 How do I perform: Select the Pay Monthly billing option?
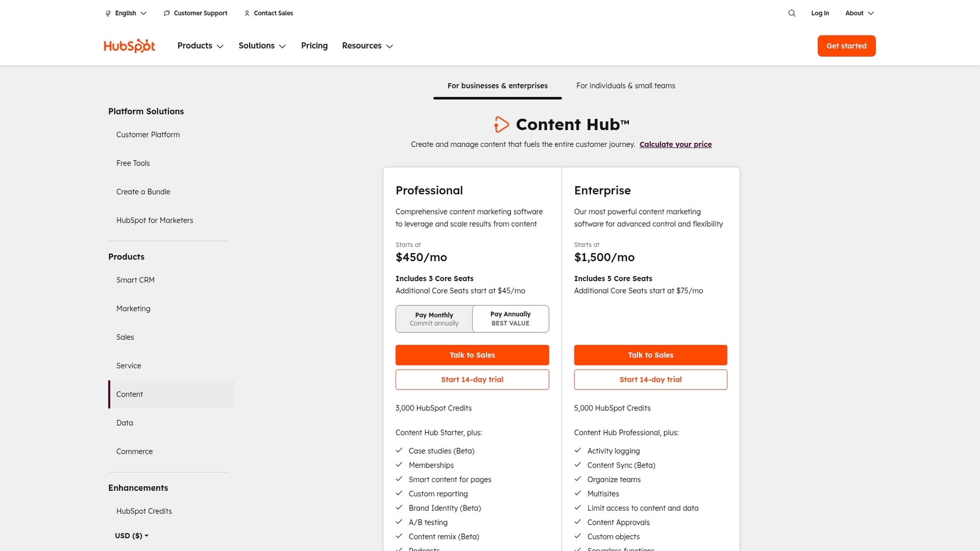434,318
